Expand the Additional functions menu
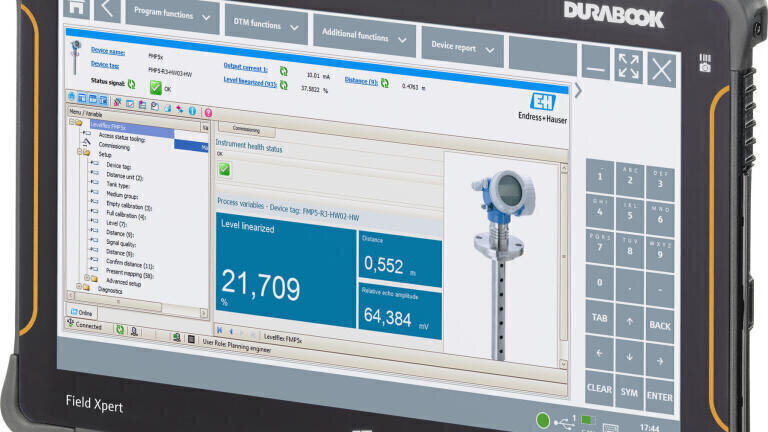Image resolution: width=768 pixels, height=432 pixels. pyautogui.click(x=364, y=36)
